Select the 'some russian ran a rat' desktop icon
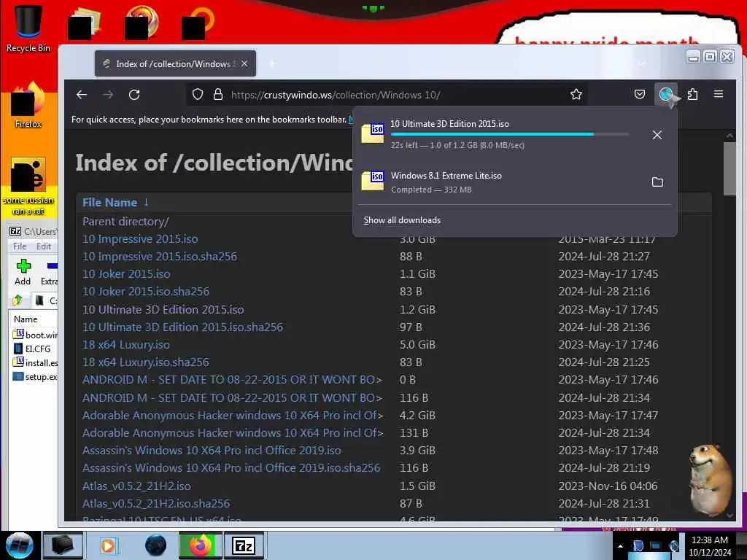This screenshot has height=560, width=747. (x=28, y=186)
